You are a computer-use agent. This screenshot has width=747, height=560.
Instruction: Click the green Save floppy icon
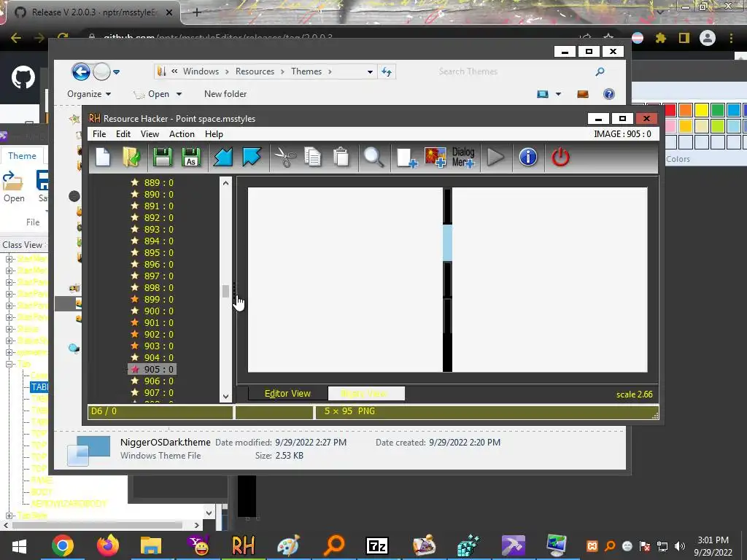tap(162, 157)
